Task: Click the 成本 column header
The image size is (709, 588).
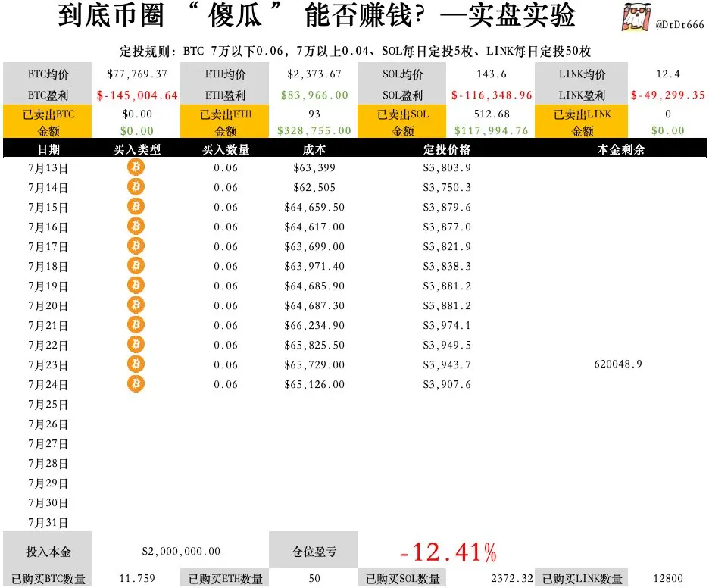Action: [x=314, y=149]
